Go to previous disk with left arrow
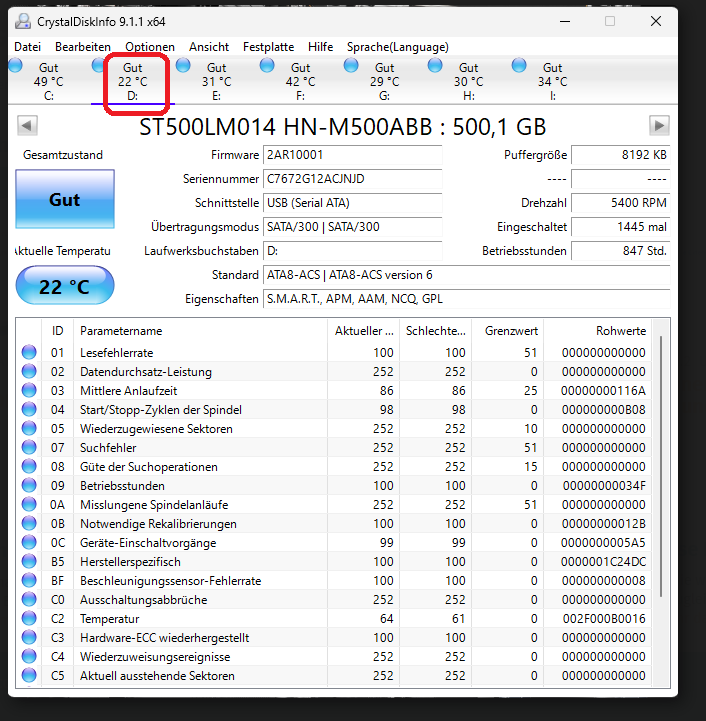 pos(27,126)
